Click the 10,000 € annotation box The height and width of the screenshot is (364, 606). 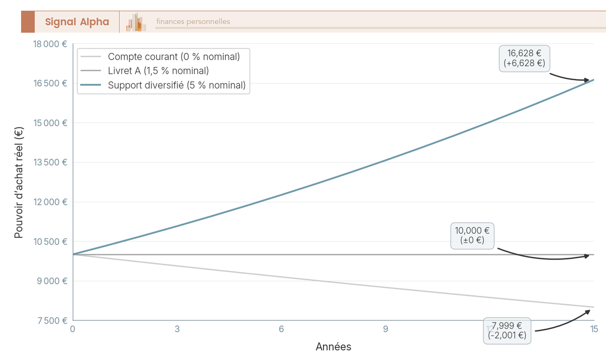tap(473, 236)
